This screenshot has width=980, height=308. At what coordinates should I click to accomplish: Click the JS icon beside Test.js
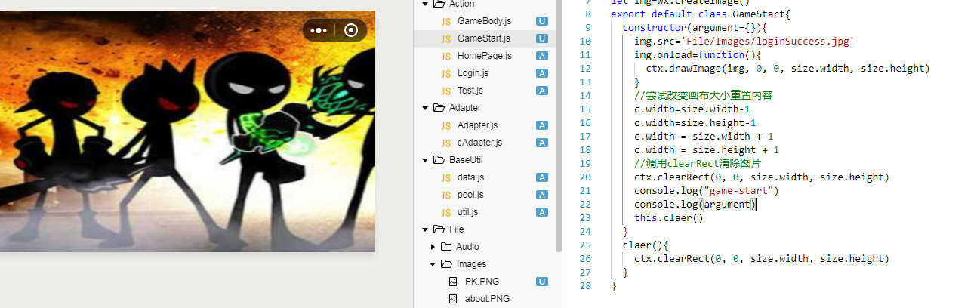[446, 91]
